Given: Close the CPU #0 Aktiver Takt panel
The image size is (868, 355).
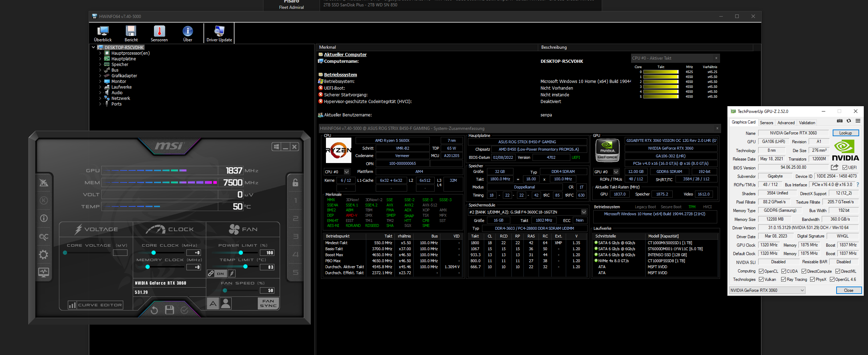Looking at the screenshot, I should (716, 58).
